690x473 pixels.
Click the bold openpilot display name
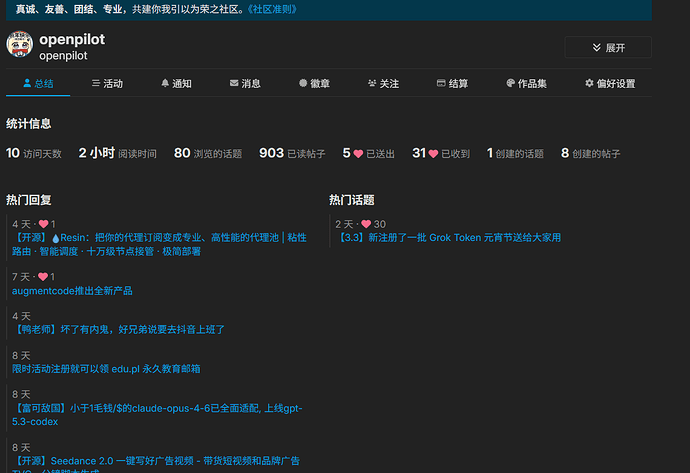tap(72, 39)
